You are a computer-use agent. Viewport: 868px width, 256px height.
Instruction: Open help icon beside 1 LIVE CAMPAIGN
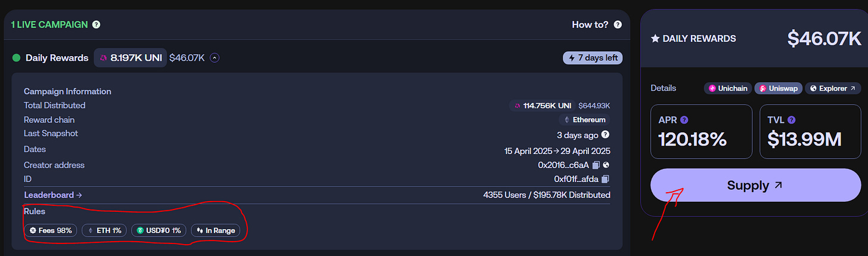click(96, 25)
